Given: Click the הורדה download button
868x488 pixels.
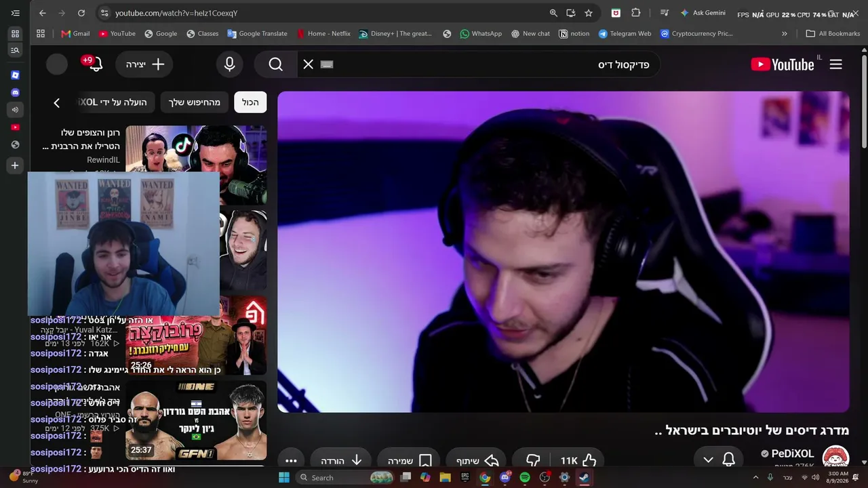Looking at the screenshot, I should coord(341,460).
